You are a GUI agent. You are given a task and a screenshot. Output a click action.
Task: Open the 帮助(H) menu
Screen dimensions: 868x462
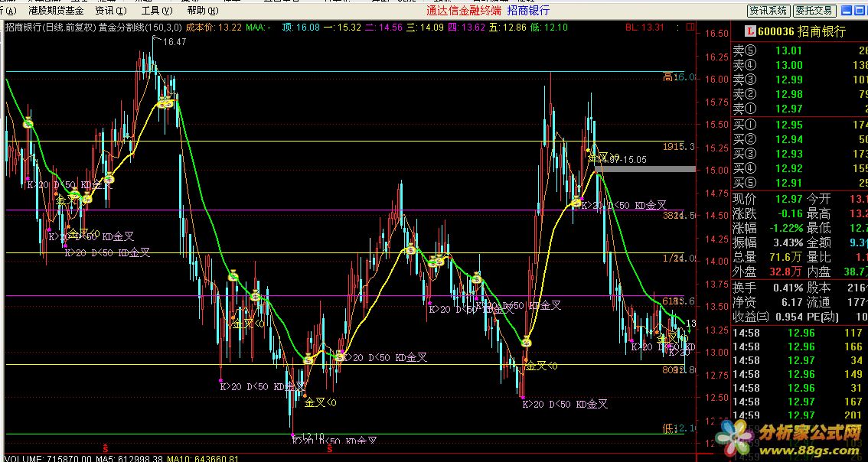click(203, 11)
